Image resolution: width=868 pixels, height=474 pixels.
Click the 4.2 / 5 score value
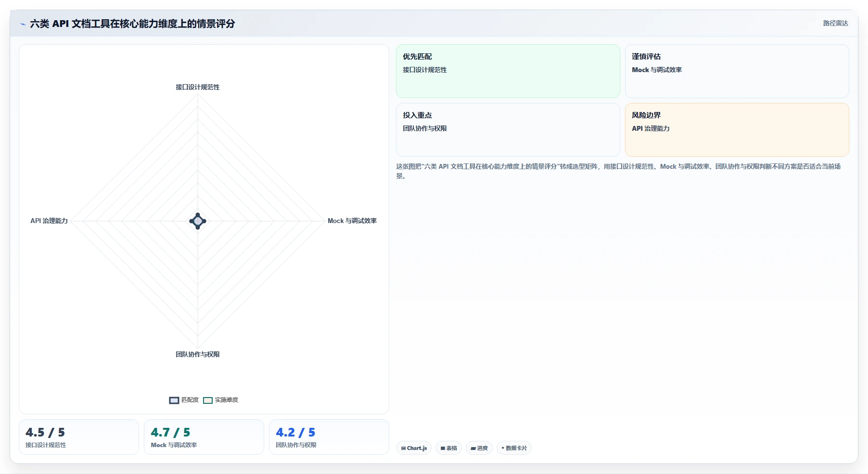[x=295, y=432]
